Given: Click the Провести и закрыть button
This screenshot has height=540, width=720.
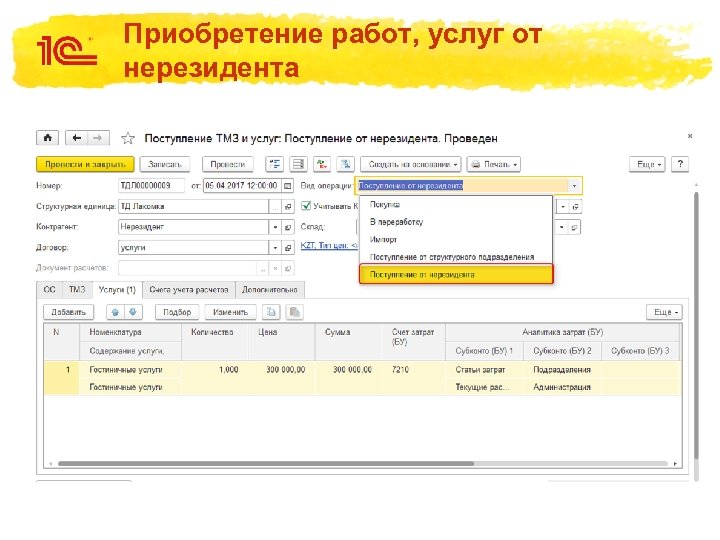Looking at the screenshot, I should click(85, 164).
